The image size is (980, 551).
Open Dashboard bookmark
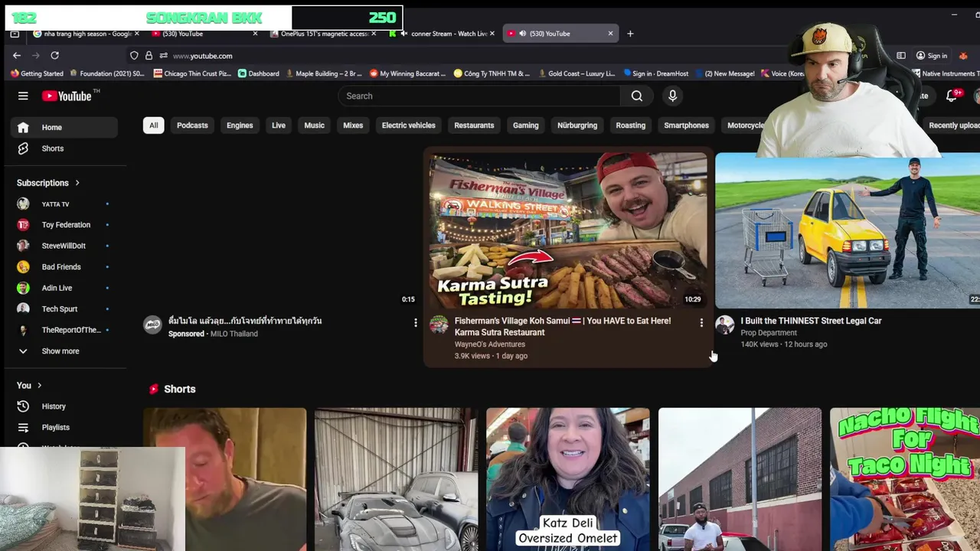(258, 73)
